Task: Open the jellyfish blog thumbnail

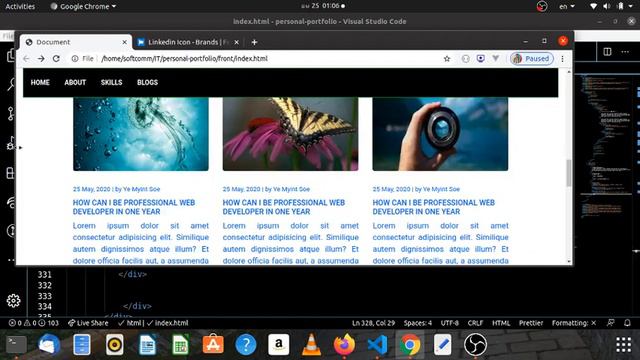Action: tap(141, 134)
